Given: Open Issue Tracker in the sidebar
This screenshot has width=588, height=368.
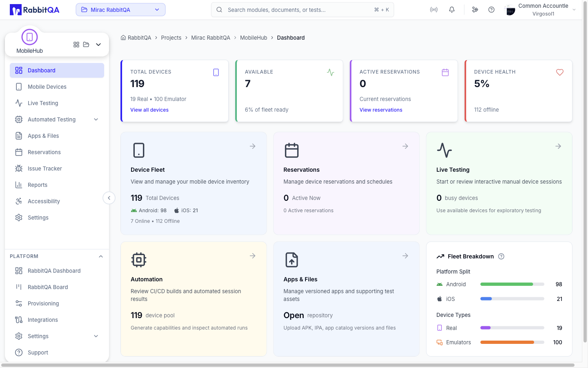Looking at the screenshot, I should (57, 168).
